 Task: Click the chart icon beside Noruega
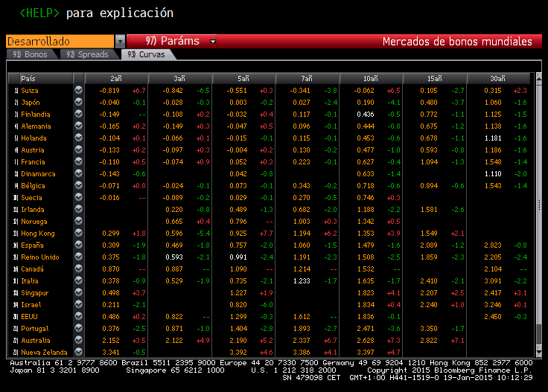(79, 221)
